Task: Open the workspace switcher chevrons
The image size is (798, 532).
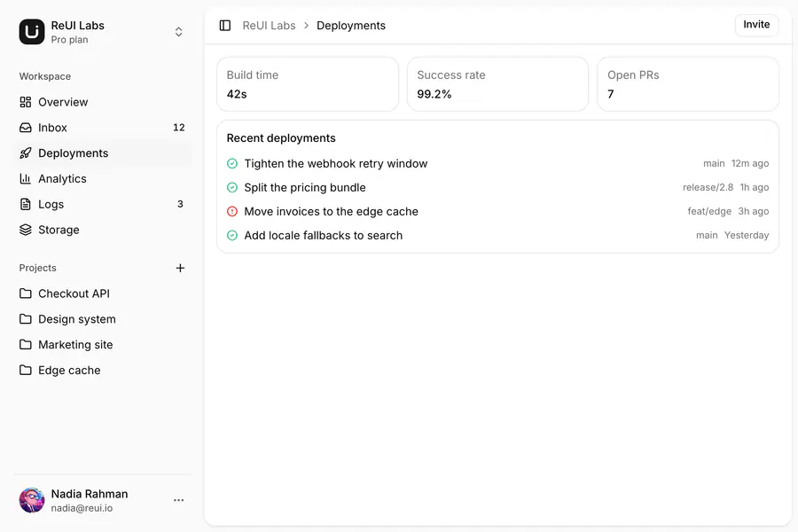Action: 178,32
